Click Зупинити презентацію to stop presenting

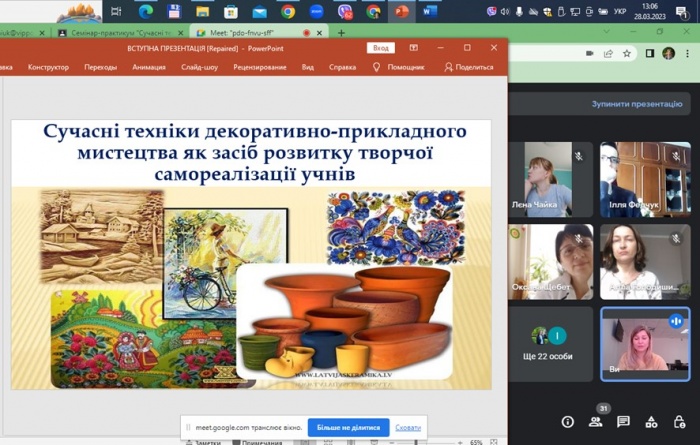point(636,103)
